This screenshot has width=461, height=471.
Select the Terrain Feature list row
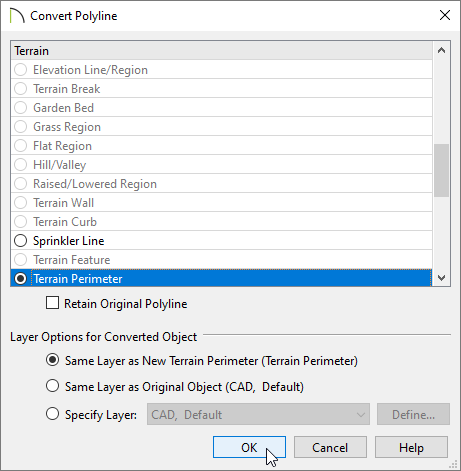tap(221, 260)
